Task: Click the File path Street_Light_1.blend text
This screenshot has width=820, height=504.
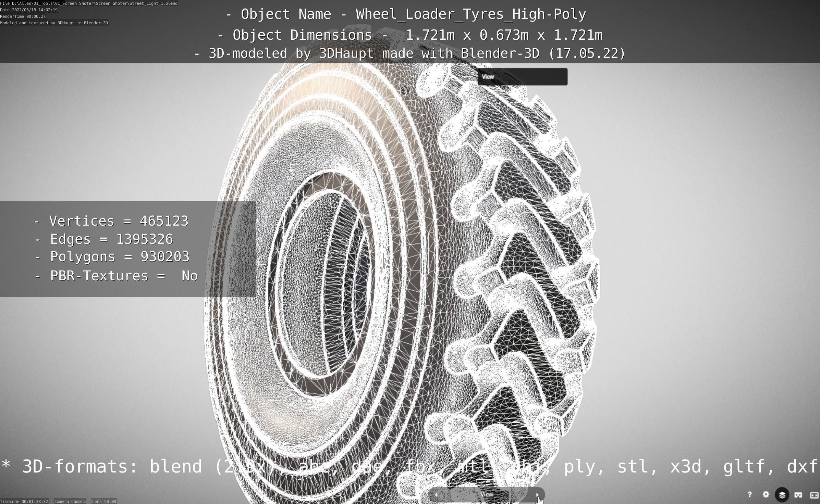Action: coord(89,3)
